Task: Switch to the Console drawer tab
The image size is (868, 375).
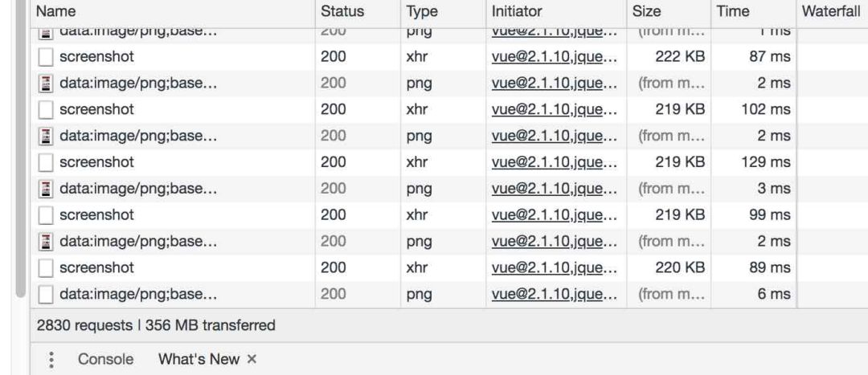Action: click(x=105, y=360)
